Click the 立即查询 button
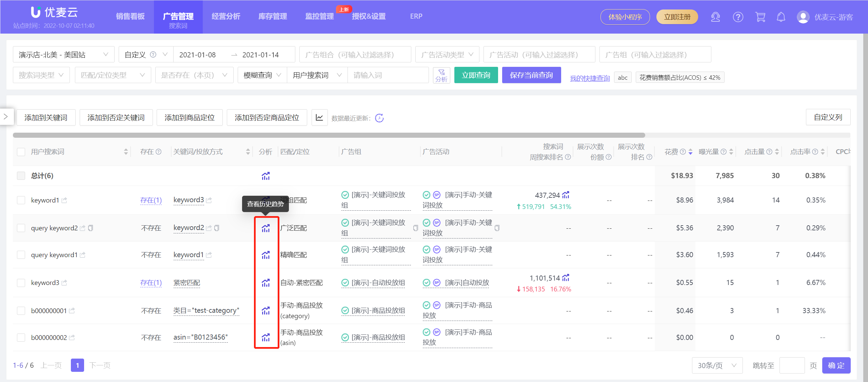868x382 pixels. (476, 75)
